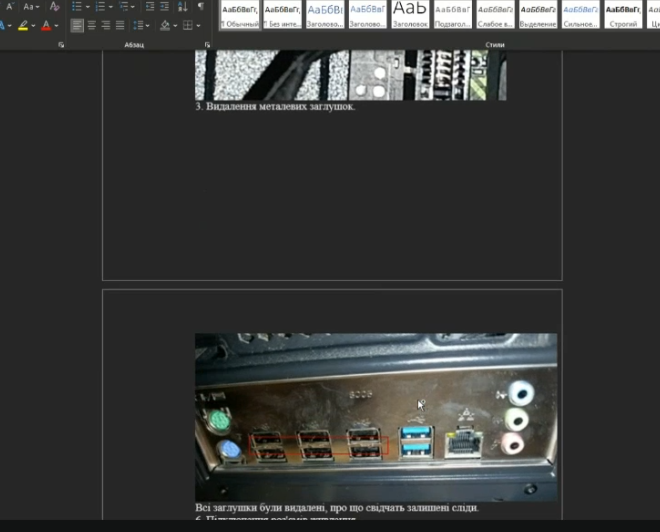Expand the numbering library dropdown arrow
660x532 pixels.
[x=111, y=7]
